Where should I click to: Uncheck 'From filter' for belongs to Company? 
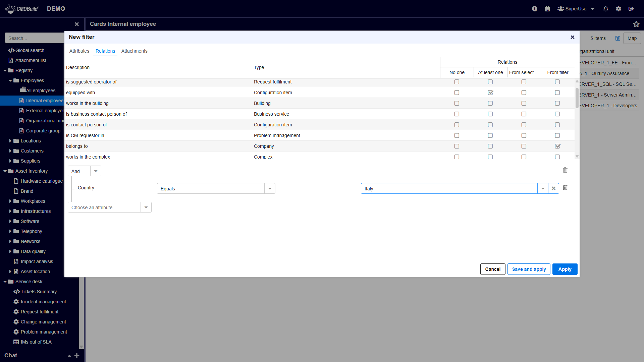coord(557,146)
